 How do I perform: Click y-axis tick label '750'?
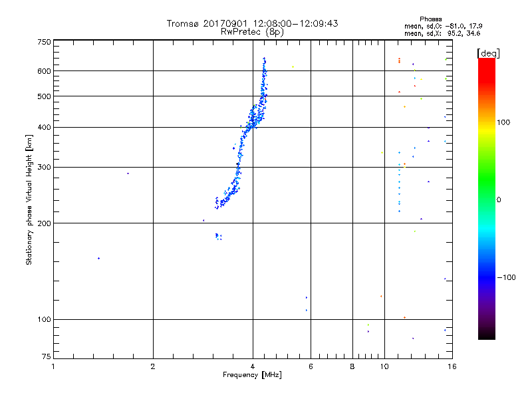(x=44, y=42)
